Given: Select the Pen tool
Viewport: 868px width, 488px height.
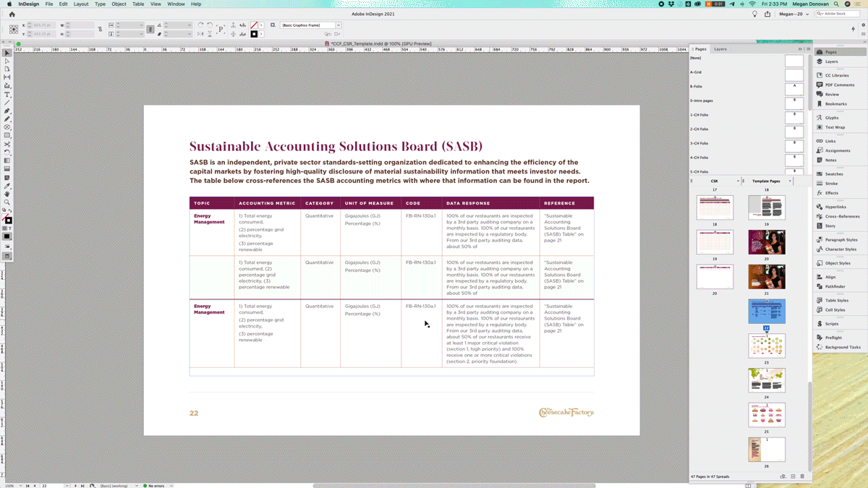Looking at the screenshot, I should [x=7, y=111].
